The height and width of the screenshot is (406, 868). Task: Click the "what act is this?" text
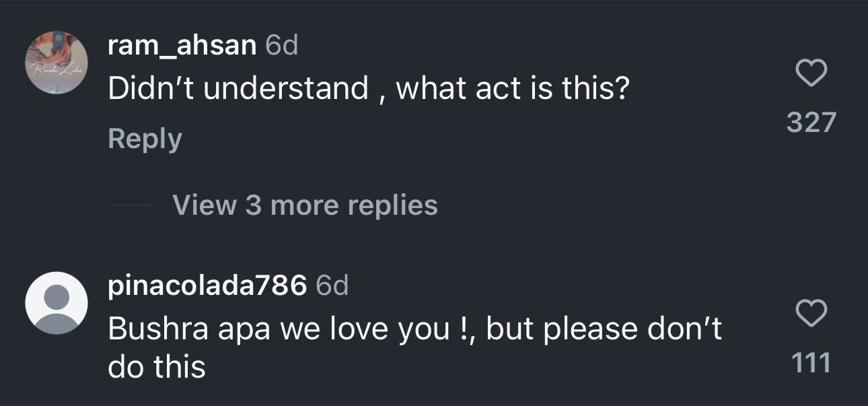(511, 89)
